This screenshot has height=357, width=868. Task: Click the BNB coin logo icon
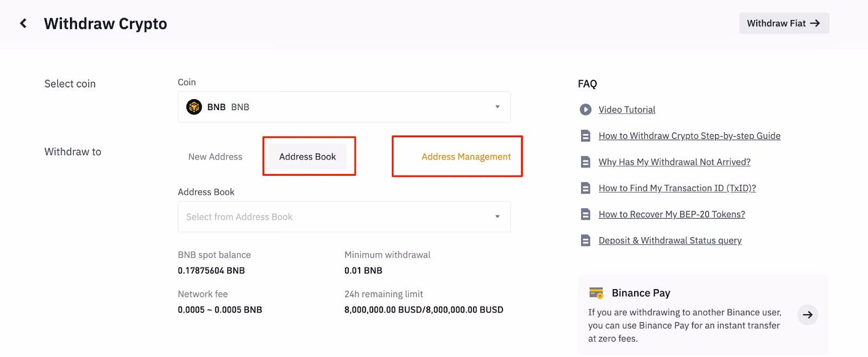click(194, 107)
